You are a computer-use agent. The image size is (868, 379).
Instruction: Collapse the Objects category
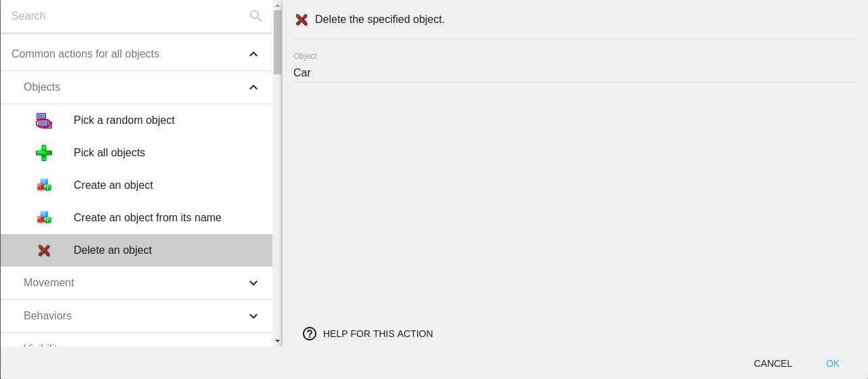[254, 87]
